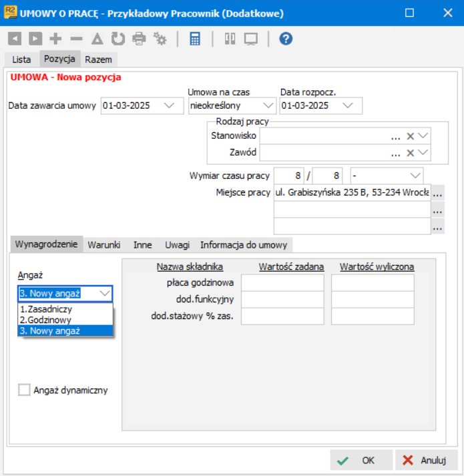Switch to the Pozycja tab

pyautogui.click(x=59, y=59)
